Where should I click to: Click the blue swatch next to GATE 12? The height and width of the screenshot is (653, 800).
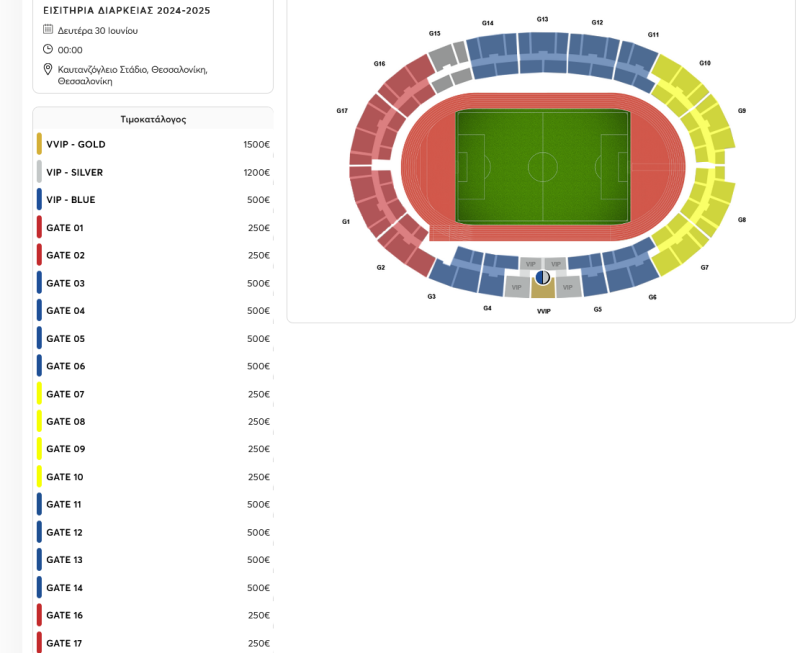tap(39, 532)
